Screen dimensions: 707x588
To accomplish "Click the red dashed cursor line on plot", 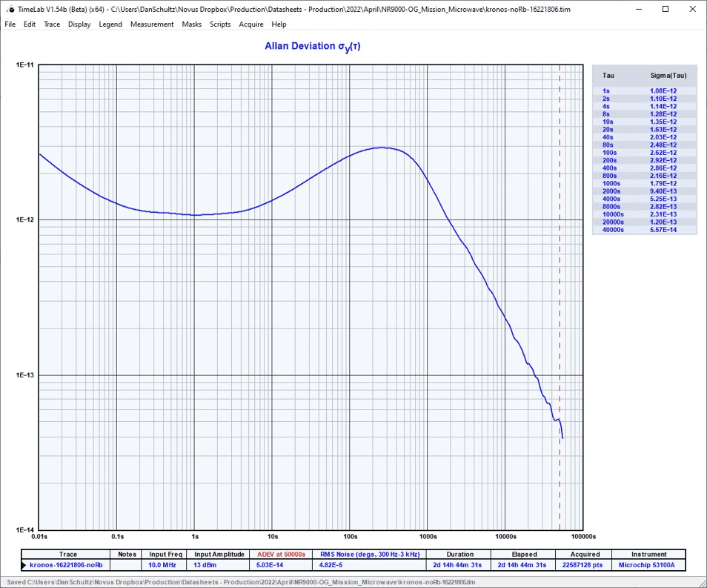I will tap(560, 297).
